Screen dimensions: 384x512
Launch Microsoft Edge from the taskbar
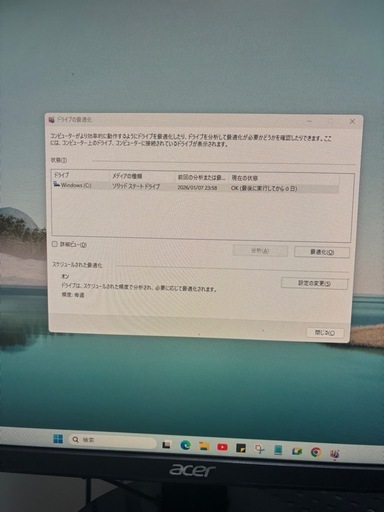(x=185, y=445)
